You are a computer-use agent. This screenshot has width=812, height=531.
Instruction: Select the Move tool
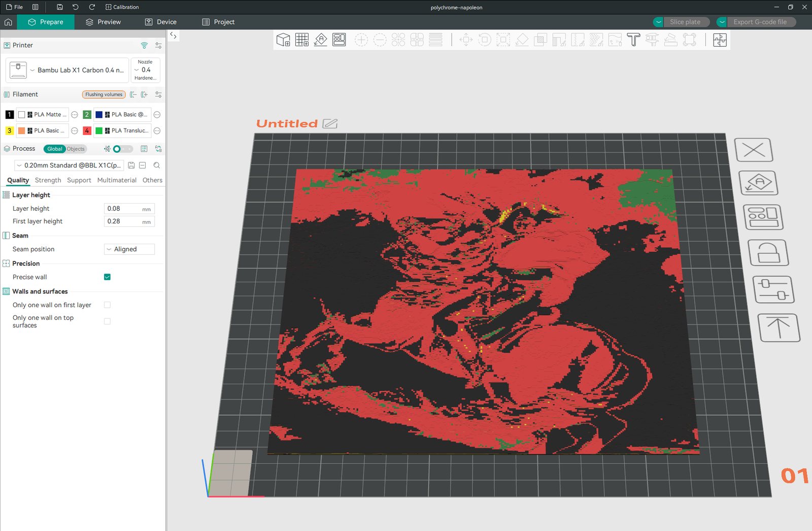point(466,40)
